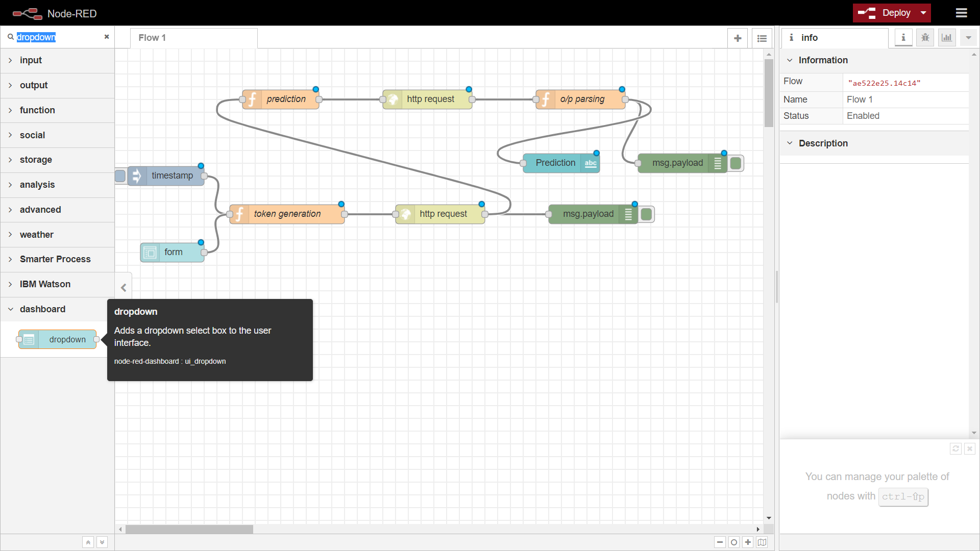Expand the output palette category
The width and height of the screenshot is (980, 551).
[57, 85]
